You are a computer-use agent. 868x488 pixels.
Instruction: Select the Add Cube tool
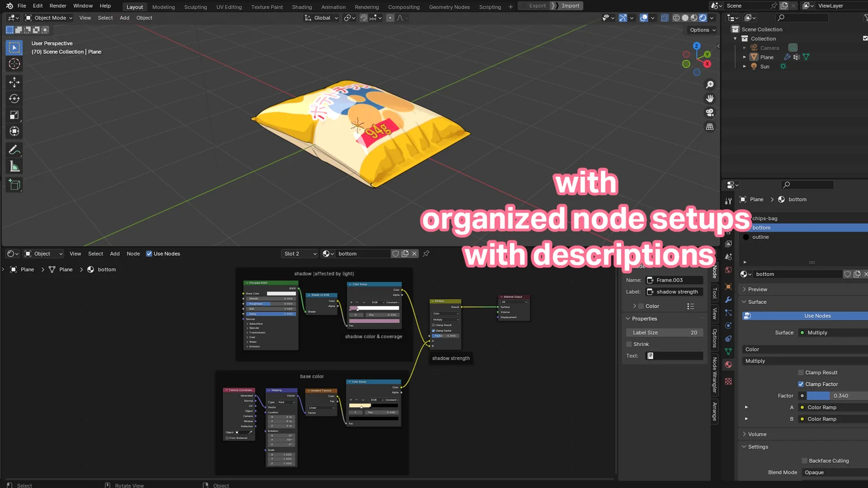tap(14, 184)
